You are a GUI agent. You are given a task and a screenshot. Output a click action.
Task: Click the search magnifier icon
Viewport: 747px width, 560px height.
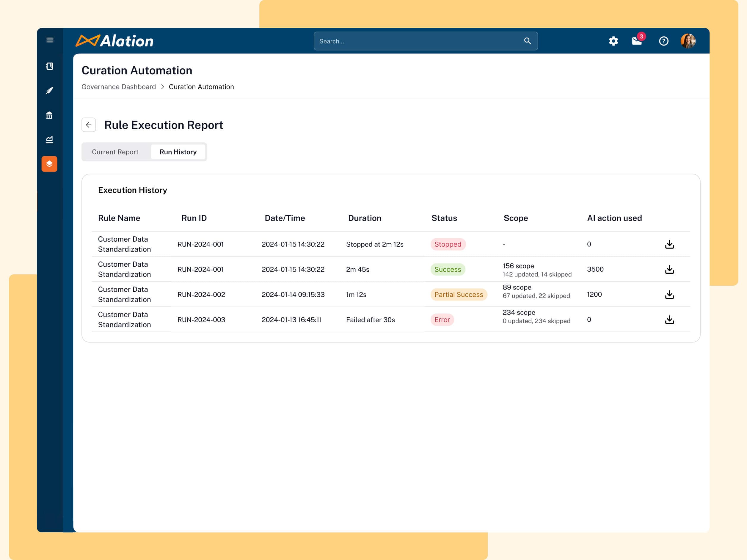point(528,41)
